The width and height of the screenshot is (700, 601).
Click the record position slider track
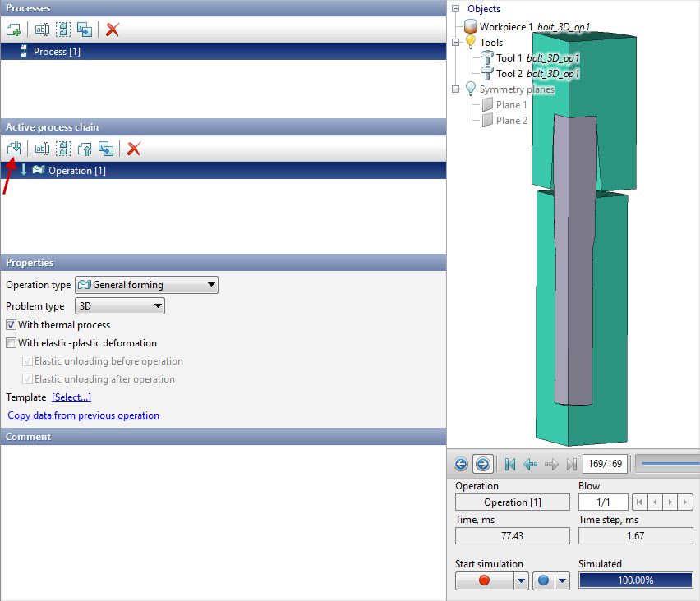pyautogui.click(x=670, y=464)
